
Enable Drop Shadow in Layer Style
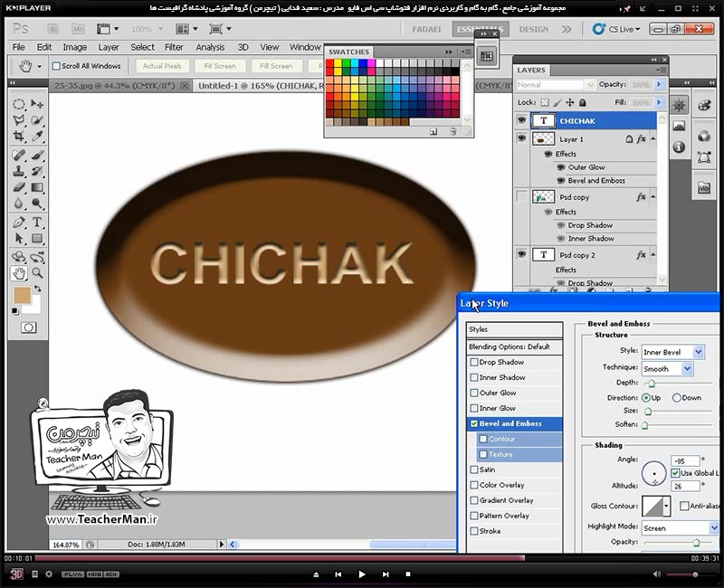[x=473, y=363]
